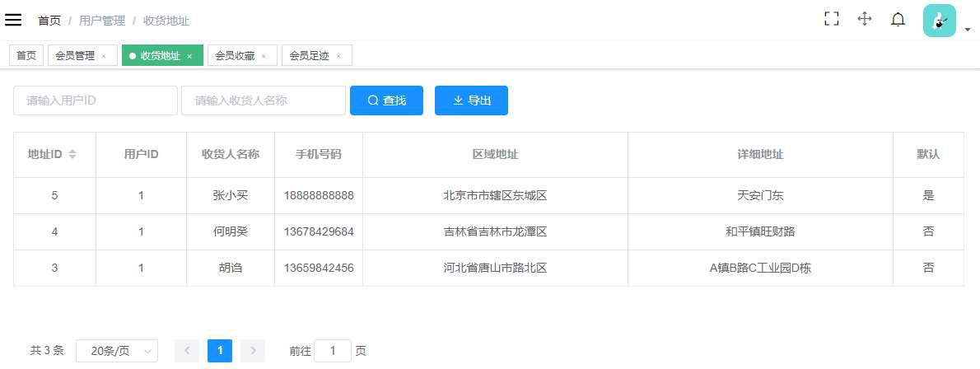Click detailed address A镇B路C工业园D栋
Image resolution: width=980 pixels, height=369 pixels.
pyautogui.click(x=761, y=268)
